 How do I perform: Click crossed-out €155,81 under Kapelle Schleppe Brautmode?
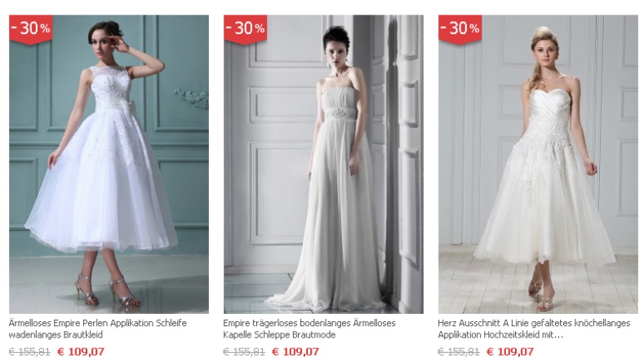[x=244, y=351]
